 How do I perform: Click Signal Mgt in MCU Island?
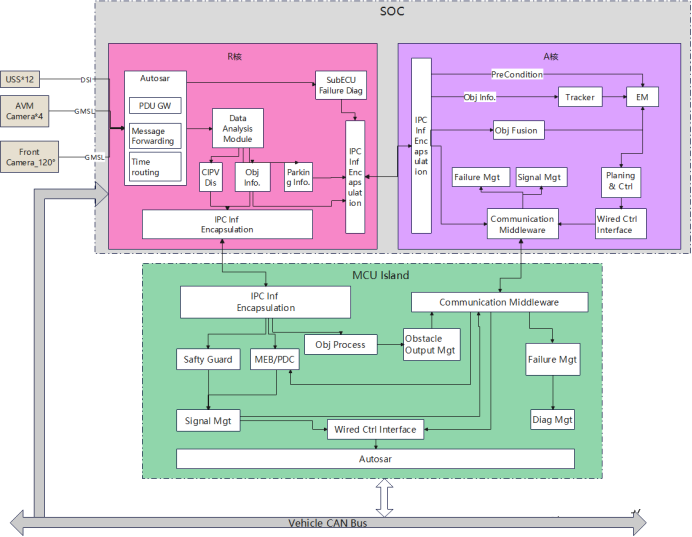click(x=208, y=421)
